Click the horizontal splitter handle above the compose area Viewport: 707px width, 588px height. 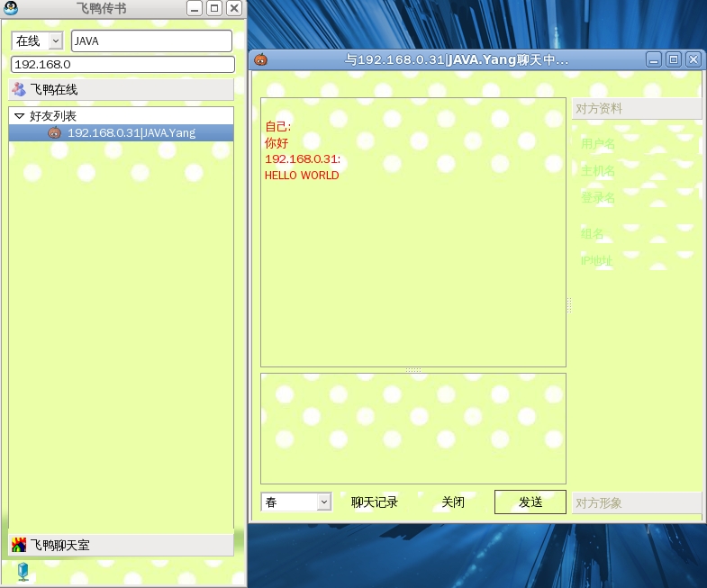pos(413,370)
